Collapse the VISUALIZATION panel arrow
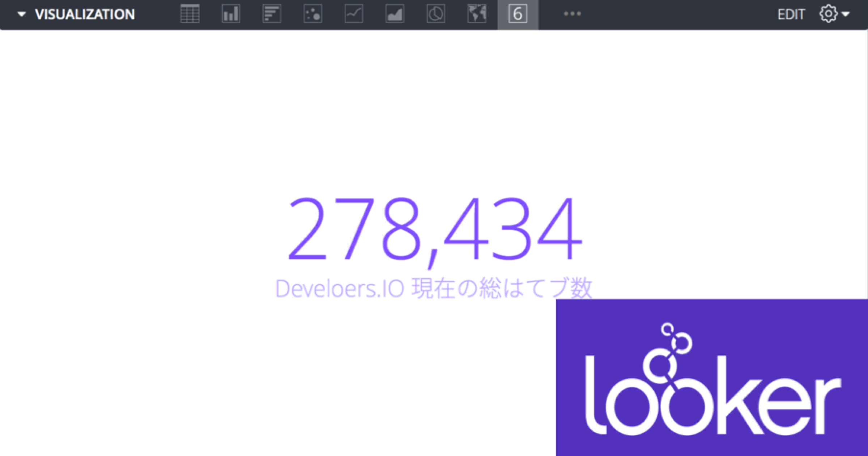The width and height of the screenshot is (868, 456). tap(22, 14)
